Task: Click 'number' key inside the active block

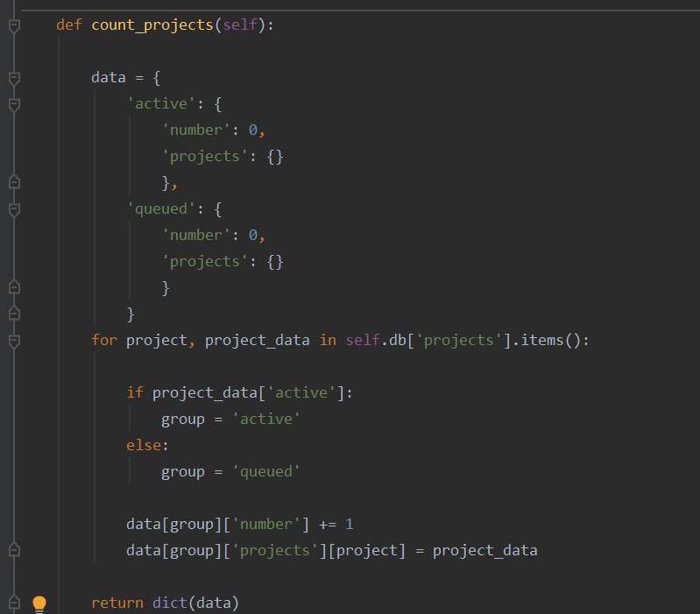Action: click(x=195, y=130)
